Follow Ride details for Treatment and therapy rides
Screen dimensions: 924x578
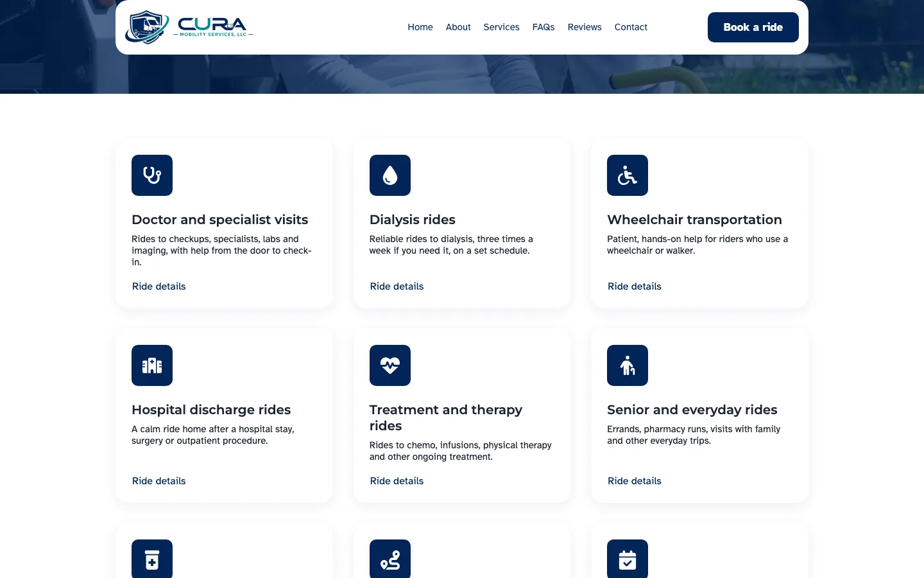pyautogui.click(x=397, y=481)
